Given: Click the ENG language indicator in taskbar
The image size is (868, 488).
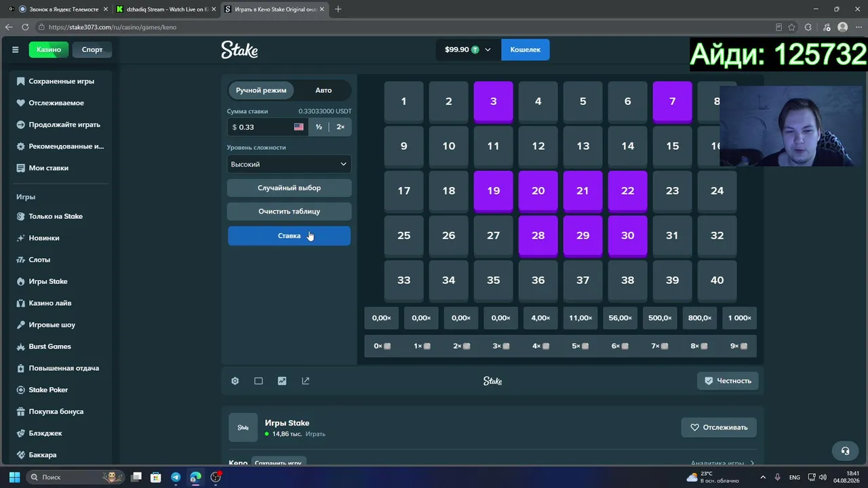Looking at the screenshot, I should pyautogui.click(x=794, y=477).
